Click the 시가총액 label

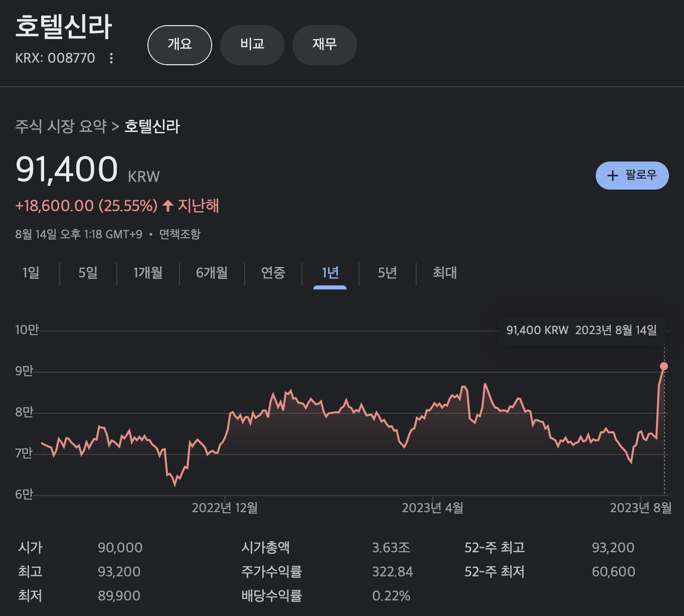coord(266,547)
